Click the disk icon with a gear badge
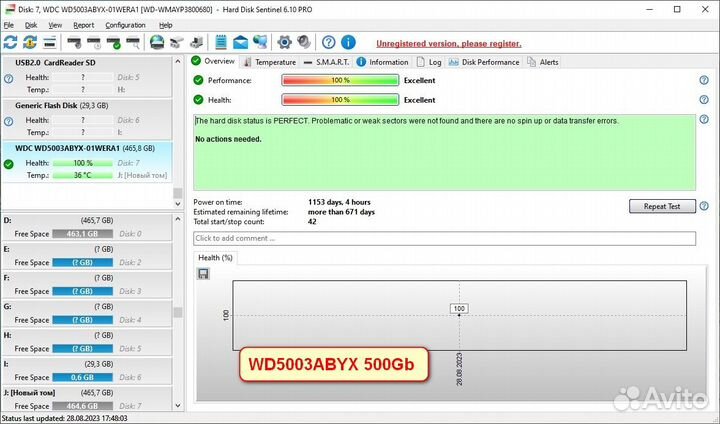Image resolution: width=720 pixels, height=424 pixels. (x=74, y=43)
